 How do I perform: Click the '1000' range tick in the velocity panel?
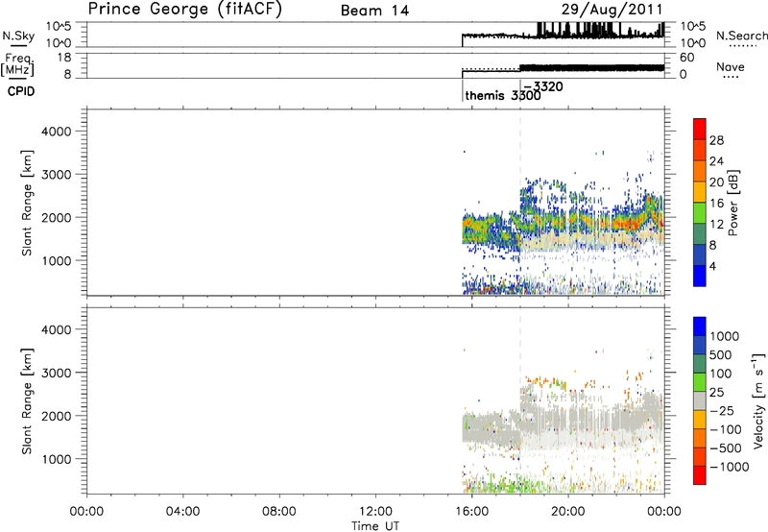click(x=57, y=459)
